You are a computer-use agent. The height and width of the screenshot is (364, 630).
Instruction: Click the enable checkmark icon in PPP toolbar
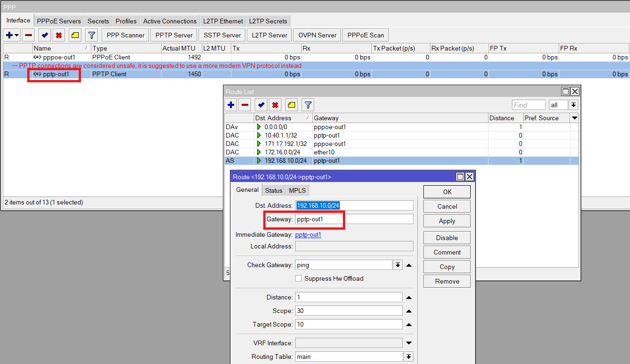[x=44, y=35]
